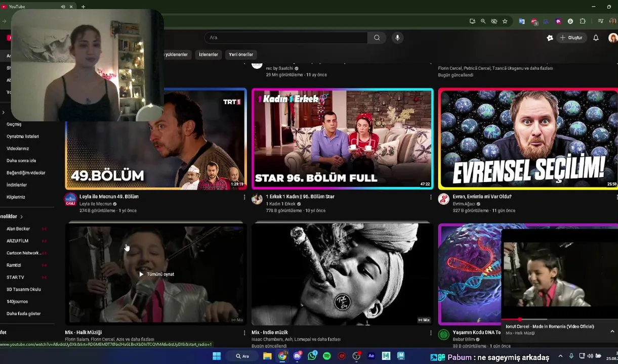Open File Explorer from taskbar
The height and width of the screenshot is (364, 618).
click(267, 356)
